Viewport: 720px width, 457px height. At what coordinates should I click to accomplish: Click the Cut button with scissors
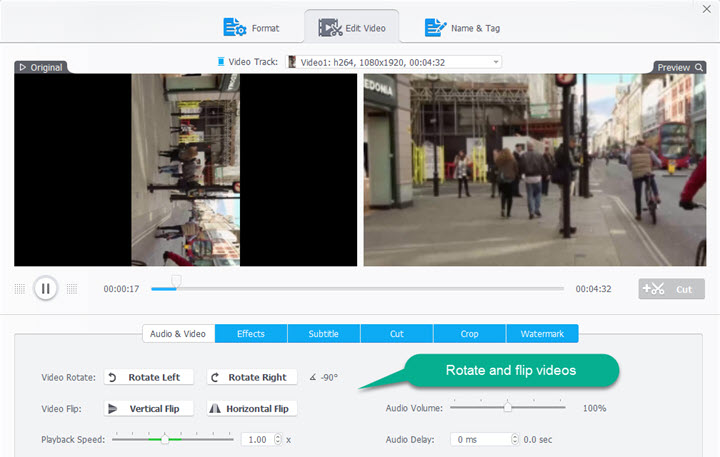[671, 289]
